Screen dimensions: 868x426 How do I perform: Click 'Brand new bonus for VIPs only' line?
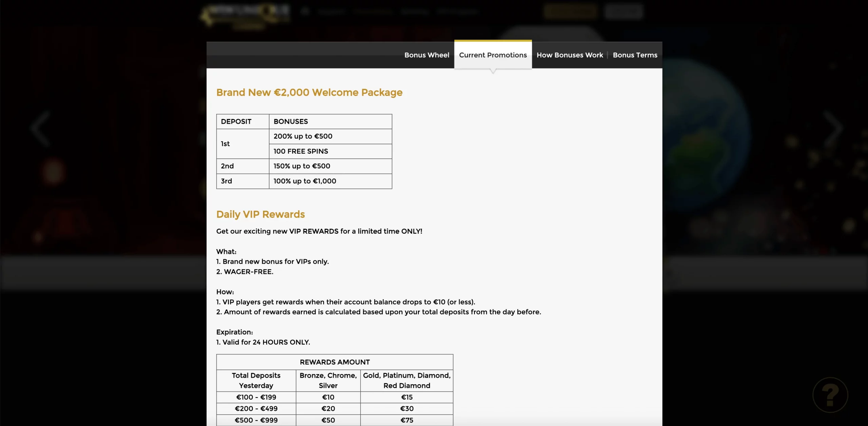tap(273, 262)
